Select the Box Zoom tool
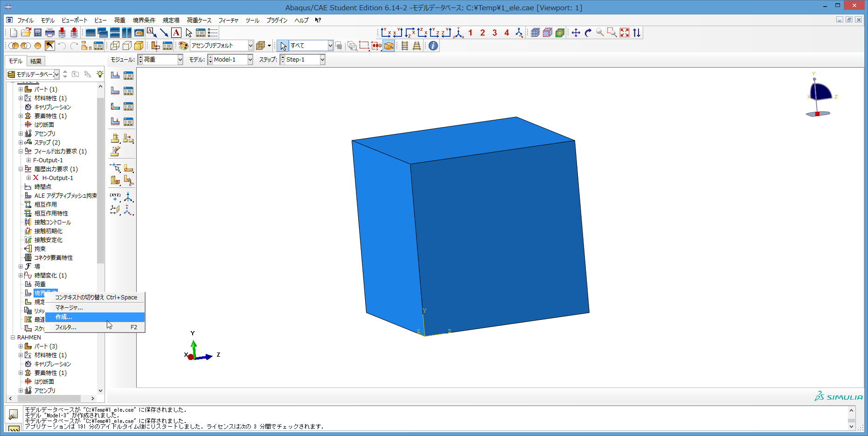Screen dimensions: 868x436 [612, 33]
